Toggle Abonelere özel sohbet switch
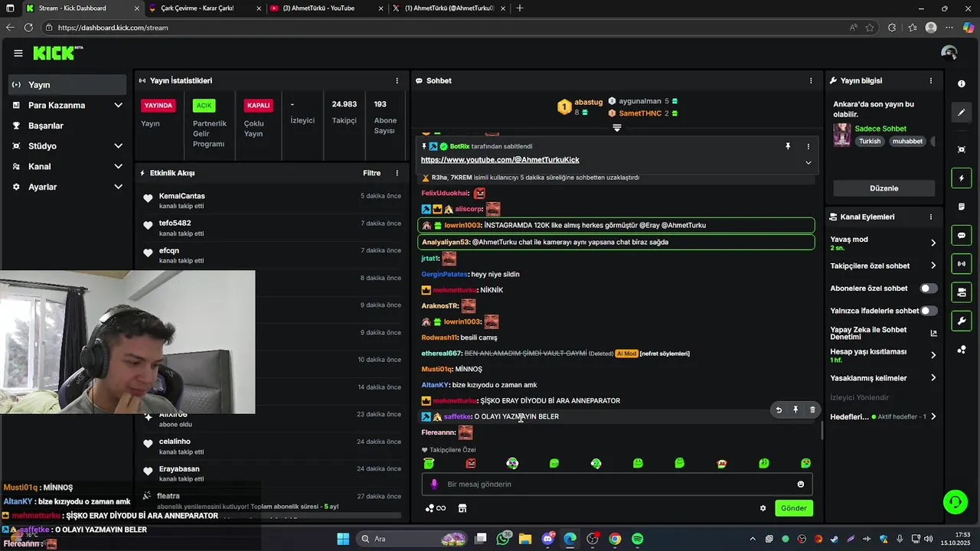This screenshot has height=551, width=980. click(928, 289)
